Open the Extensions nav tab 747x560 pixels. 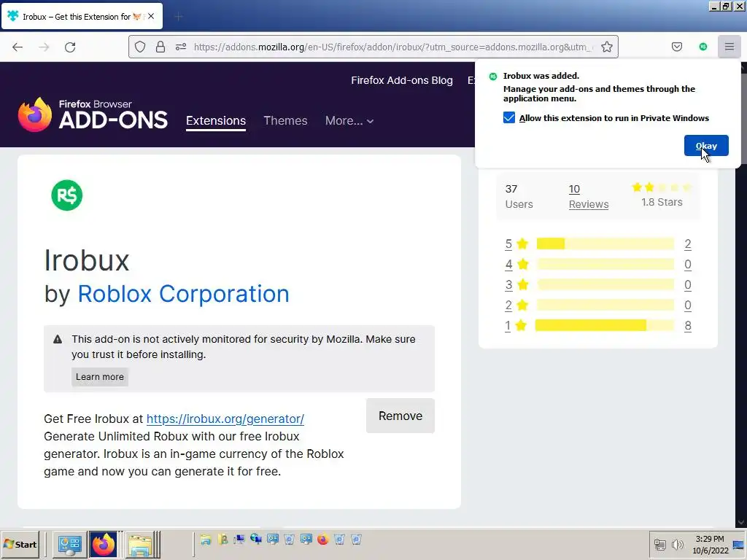coord(216,120)
